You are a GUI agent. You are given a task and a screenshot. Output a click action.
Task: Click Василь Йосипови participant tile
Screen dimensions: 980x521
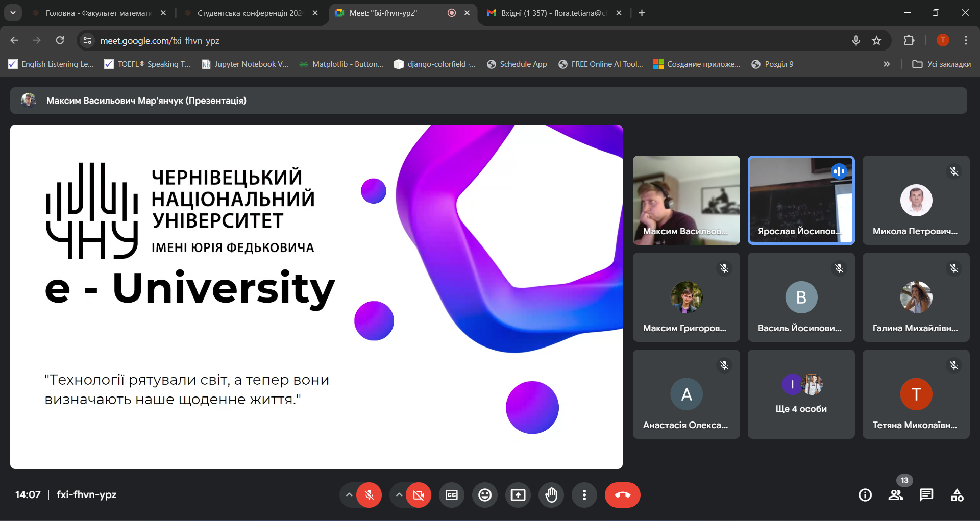pyautogui.click(x=801, y=297)
